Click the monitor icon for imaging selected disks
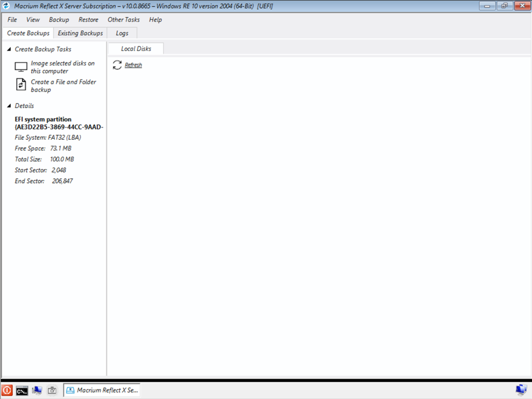532x399 pixels. [21, 67]
